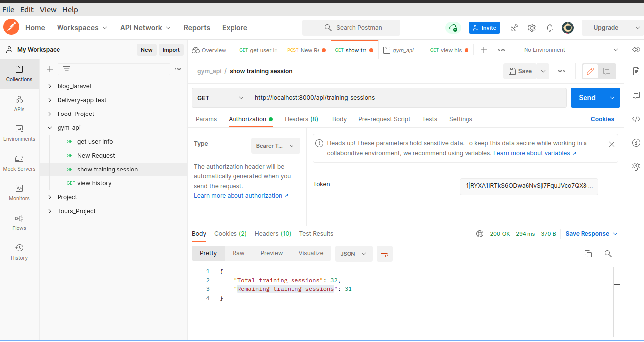Copy the response body
The width and height of the screenshot is (644, 342).
pos(588,253)
